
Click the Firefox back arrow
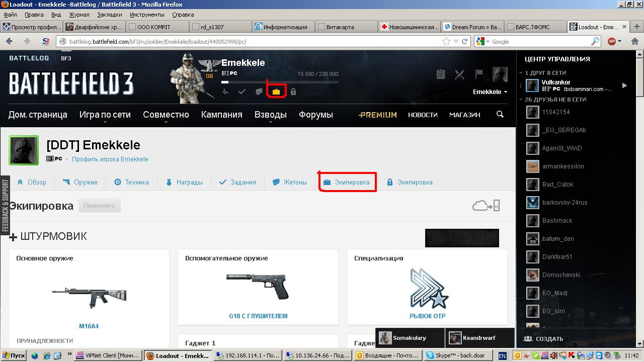pyautogui.click(x=9, y=41)
